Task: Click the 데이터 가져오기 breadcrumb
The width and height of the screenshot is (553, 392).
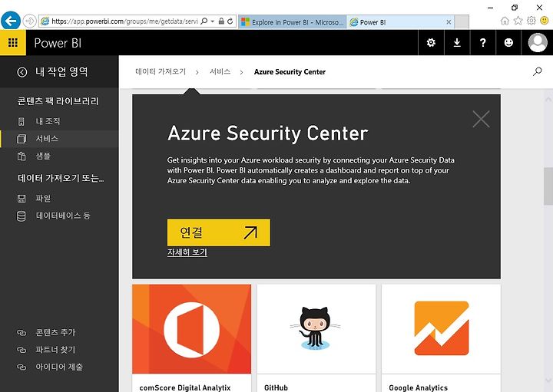Action: [161, 71]
